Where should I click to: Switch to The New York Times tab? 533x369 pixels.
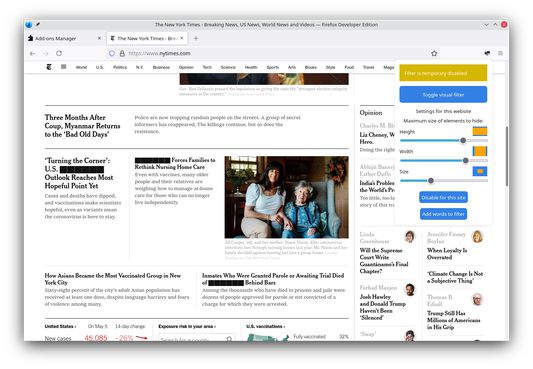point(147,38)
